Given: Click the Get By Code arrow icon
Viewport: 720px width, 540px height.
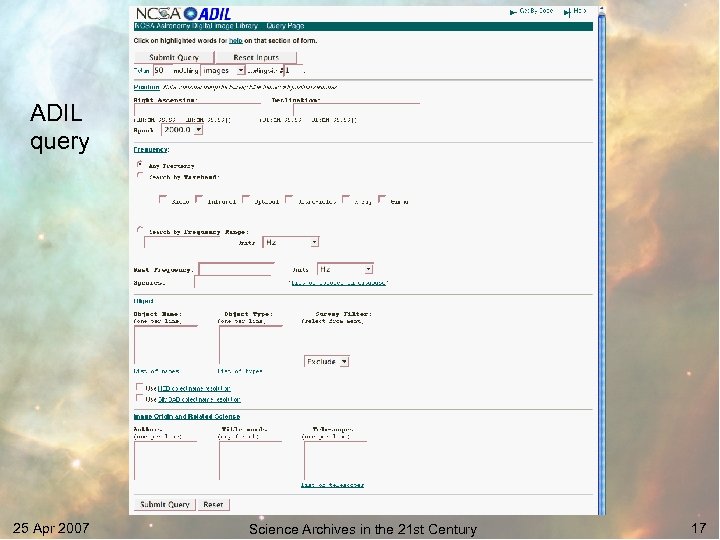Looking at the screenshot, I should pyautogui.click(x=513, y=12).
